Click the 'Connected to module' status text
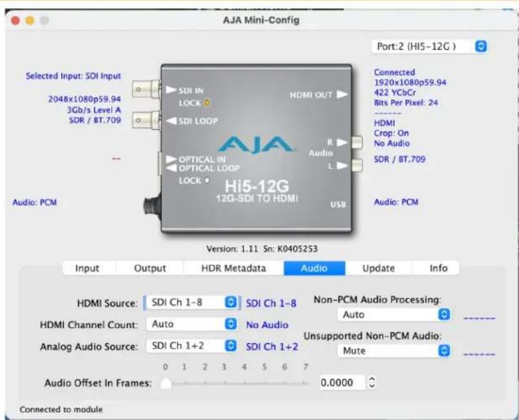 61,409
